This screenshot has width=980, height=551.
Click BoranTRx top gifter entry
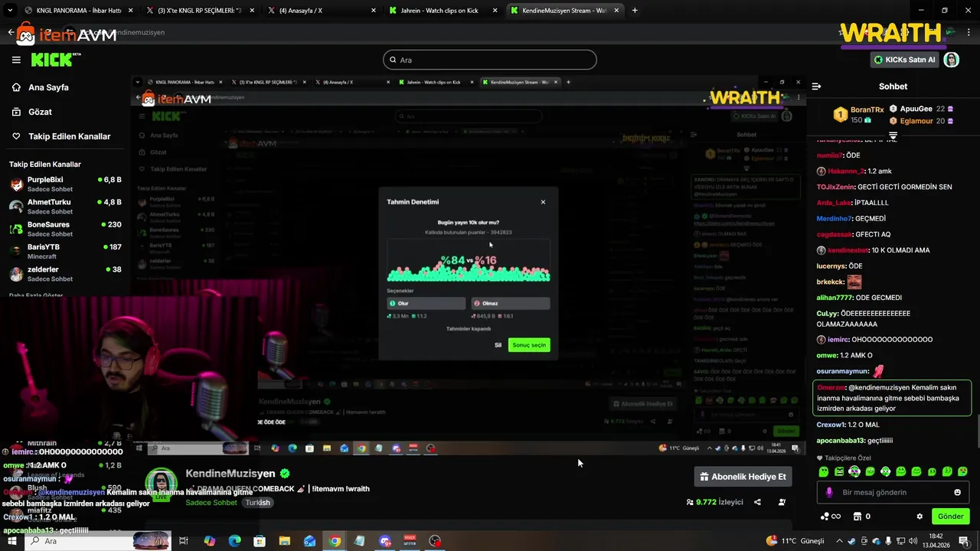point(859,115)
